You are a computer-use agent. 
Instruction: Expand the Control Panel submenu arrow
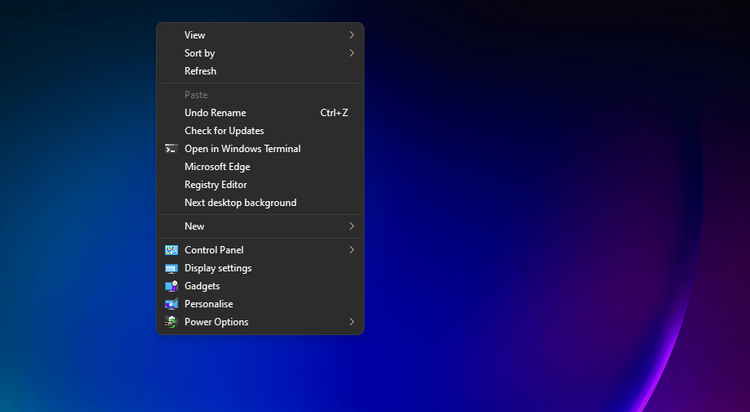(x=352, y=250)
